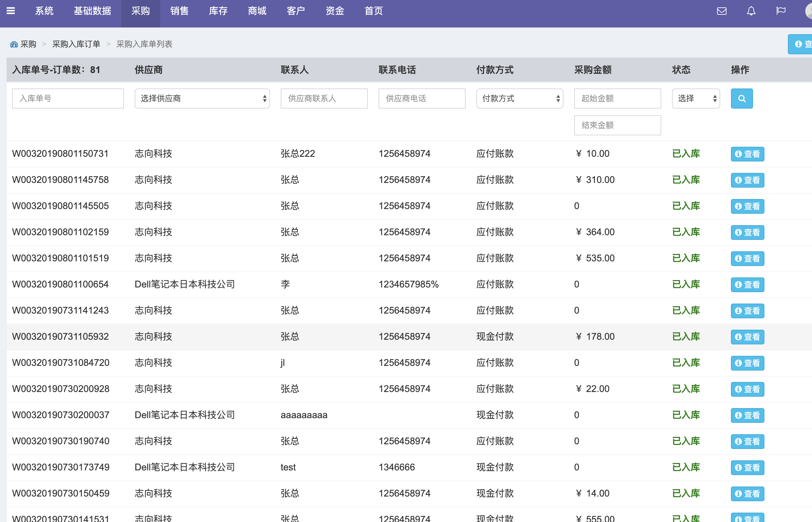812x522 pixels.
Task: Open the 资金 menu
Action: point(335,11)
